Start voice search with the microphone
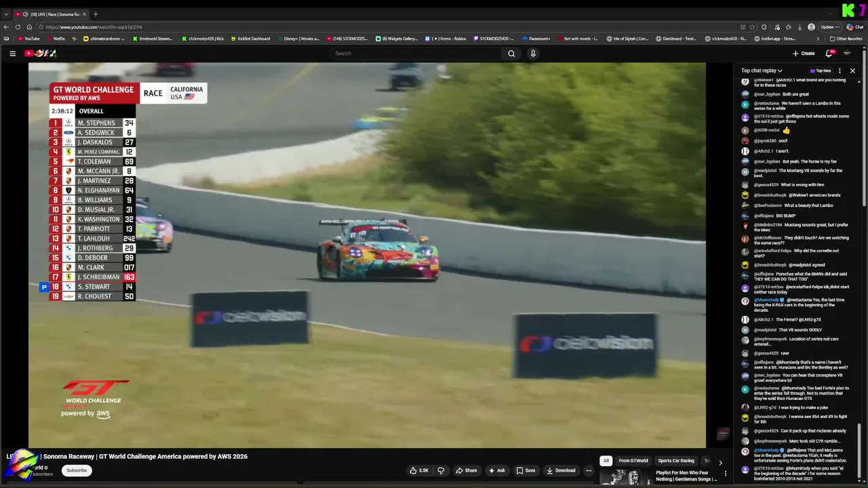This screenshot has width=868, height=488. click(533, 54)
